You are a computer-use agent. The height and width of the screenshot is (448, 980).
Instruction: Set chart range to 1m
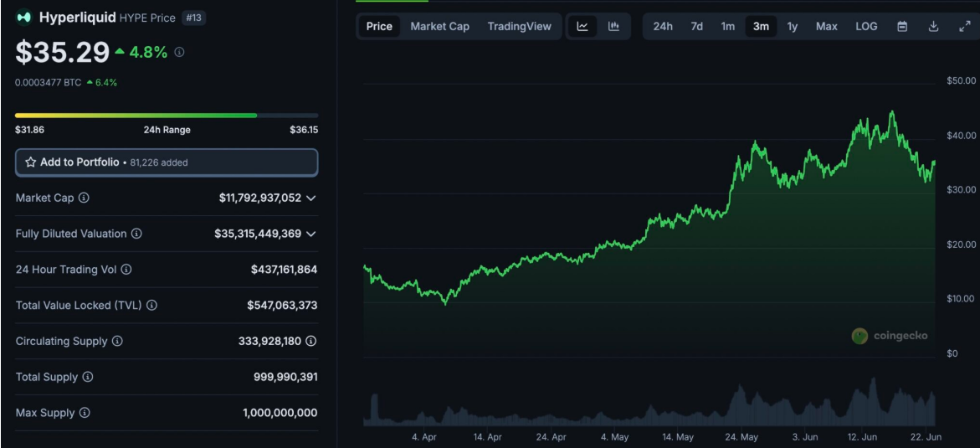pyautogui.click(x=727, y=26)
